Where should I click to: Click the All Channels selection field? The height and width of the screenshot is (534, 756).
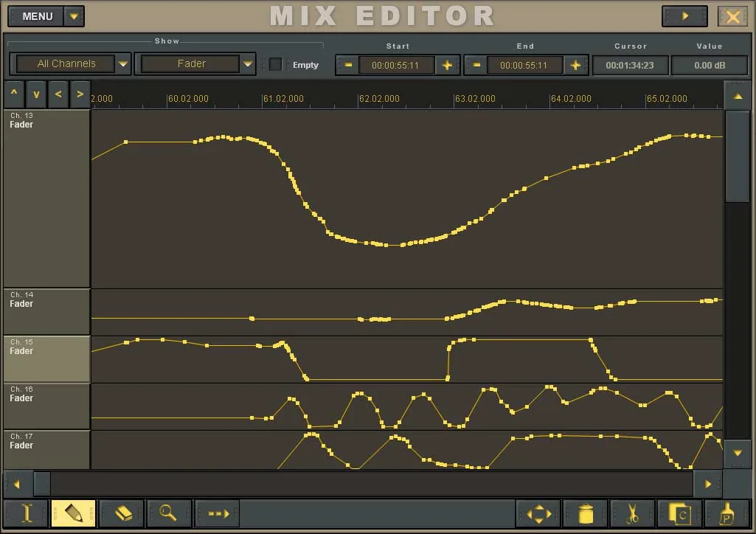(x=66, y=63)
